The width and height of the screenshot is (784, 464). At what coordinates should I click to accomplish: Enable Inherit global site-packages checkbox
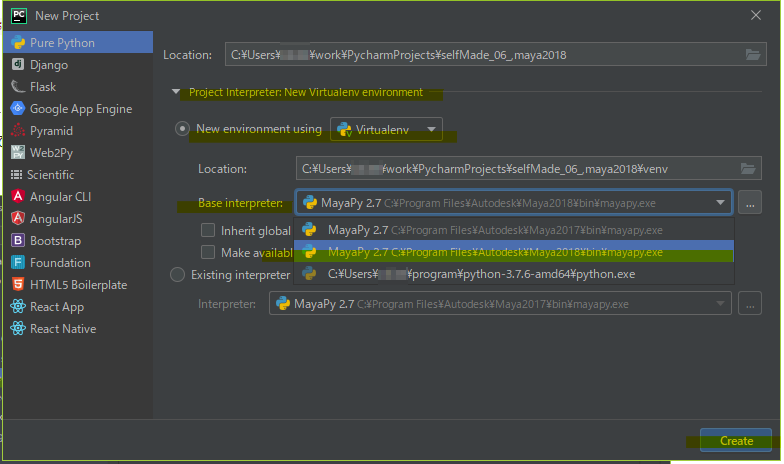coord(208,231)
